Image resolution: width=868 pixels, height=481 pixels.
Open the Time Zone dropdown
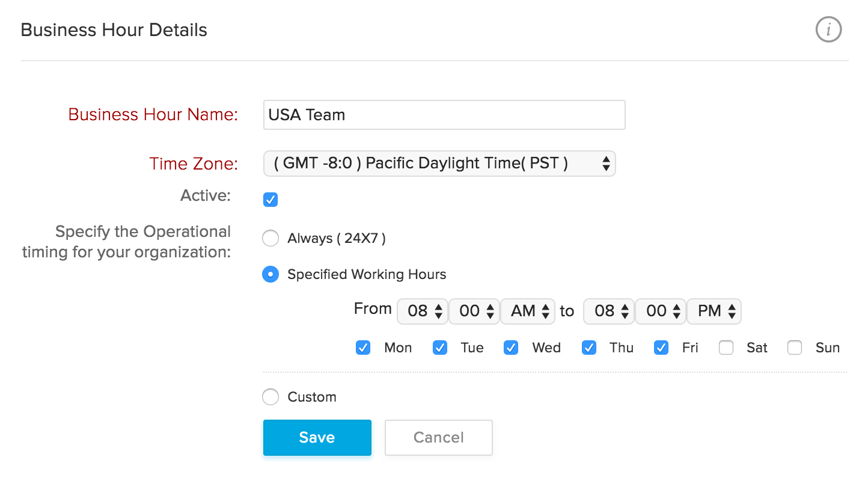pos(439,163)
